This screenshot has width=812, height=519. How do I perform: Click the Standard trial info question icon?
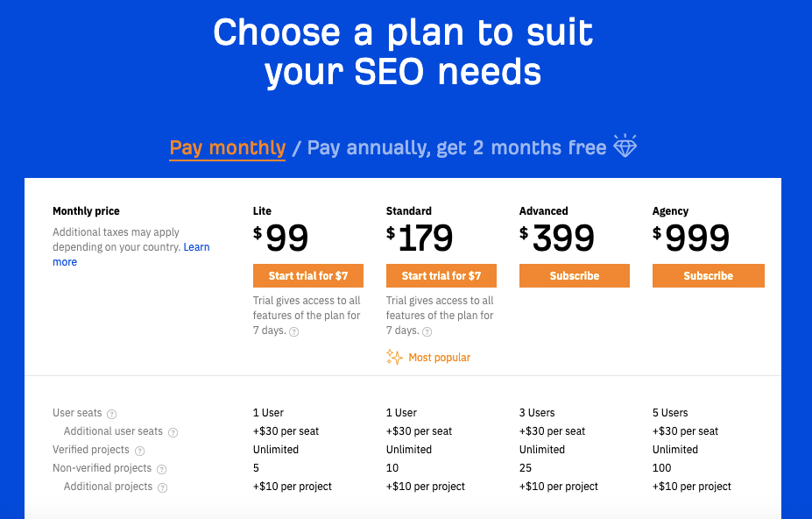point(427,331)
